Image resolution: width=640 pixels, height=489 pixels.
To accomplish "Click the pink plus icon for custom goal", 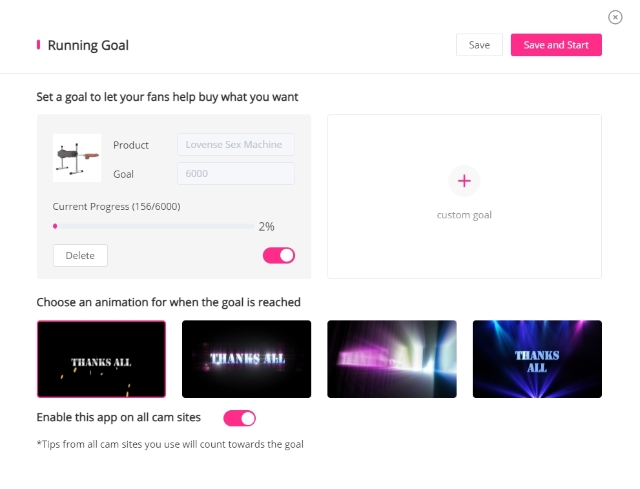I will [x=464, y=181].
